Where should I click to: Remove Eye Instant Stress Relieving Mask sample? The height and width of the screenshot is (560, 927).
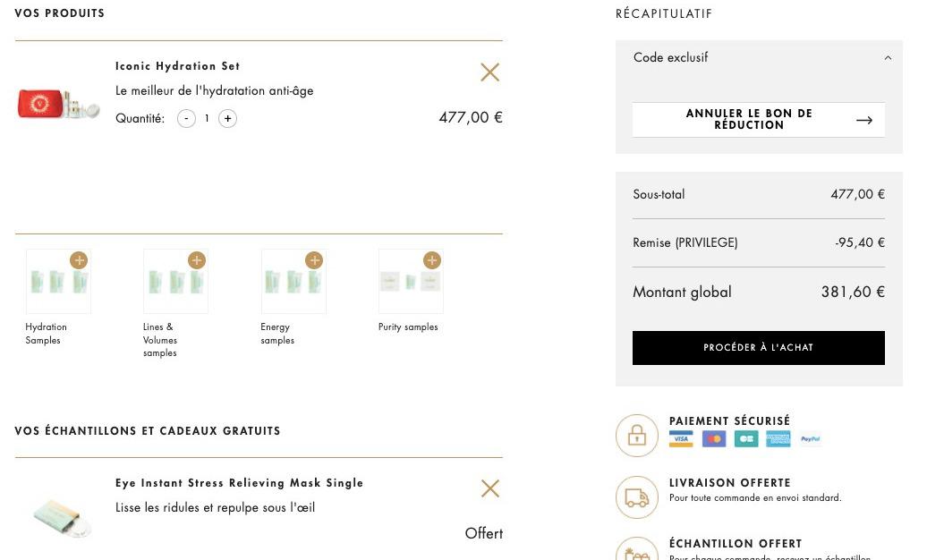click(x=490, y=488)
